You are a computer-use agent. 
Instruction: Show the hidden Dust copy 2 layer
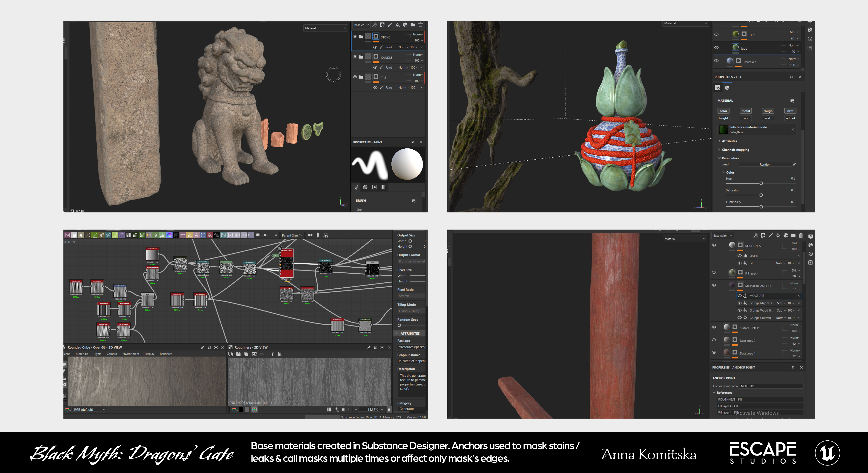714,340
